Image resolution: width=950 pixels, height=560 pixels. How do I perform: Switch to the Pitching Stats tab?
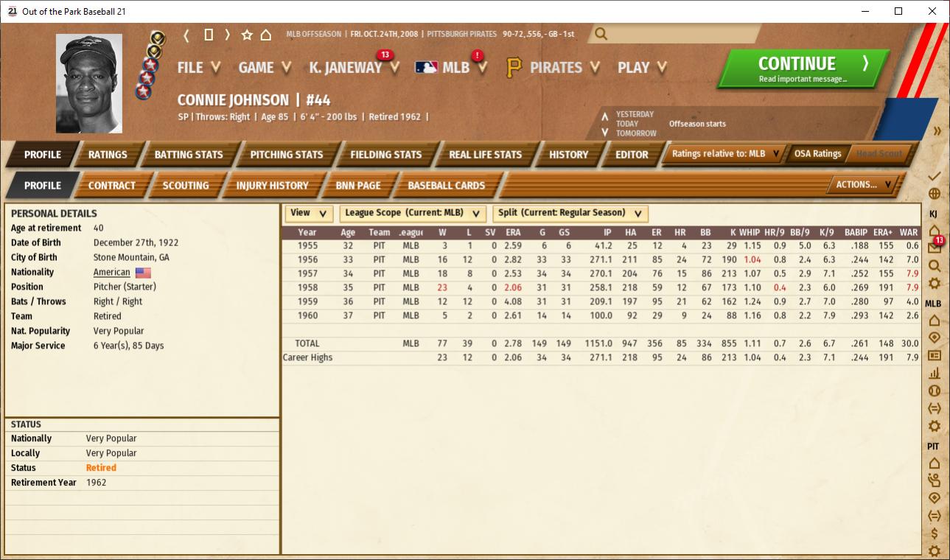point(286,155)
